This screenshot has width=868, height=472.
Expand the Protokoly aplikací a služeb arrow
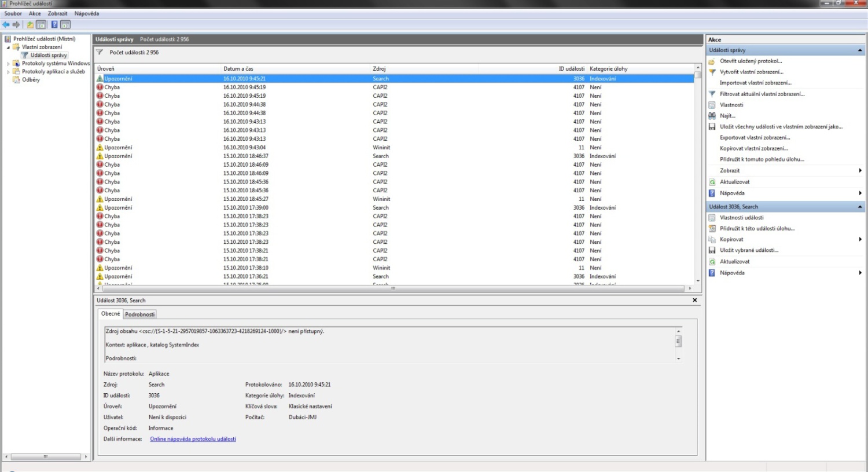pyautogui.click(x=8, y=72)
